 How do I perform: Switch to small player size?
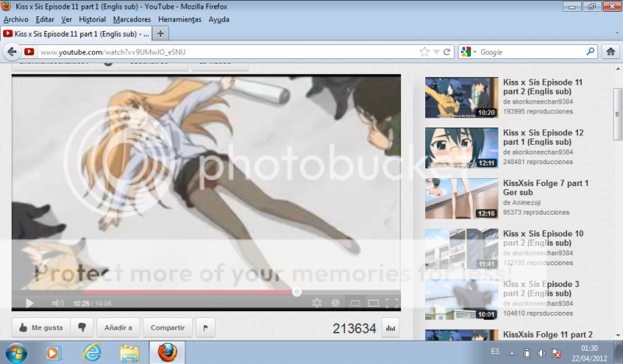[355, 303]
